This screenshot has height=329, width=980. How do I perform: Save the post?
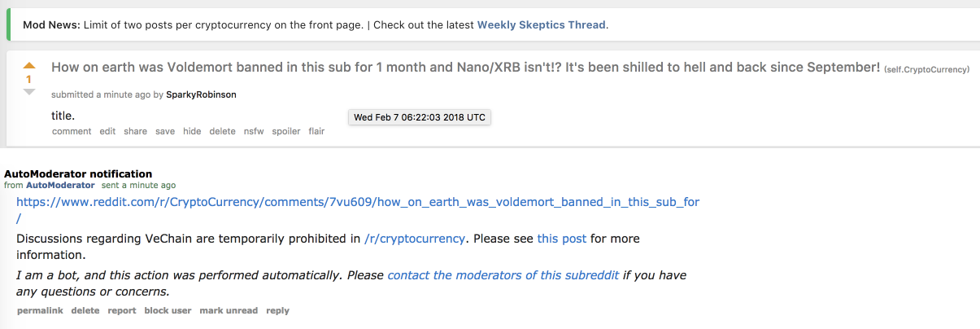[x=165, y=131]
